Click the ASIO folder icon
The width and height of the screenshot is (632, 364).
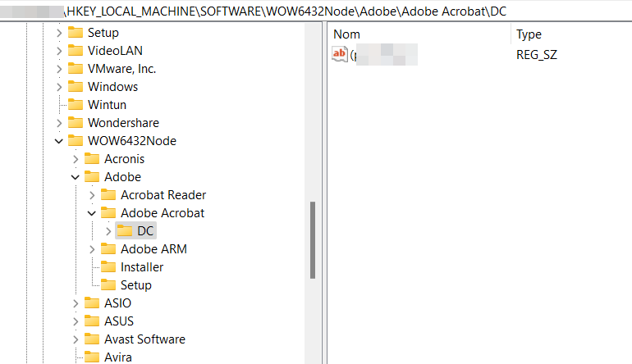click(x=92, y=303)
